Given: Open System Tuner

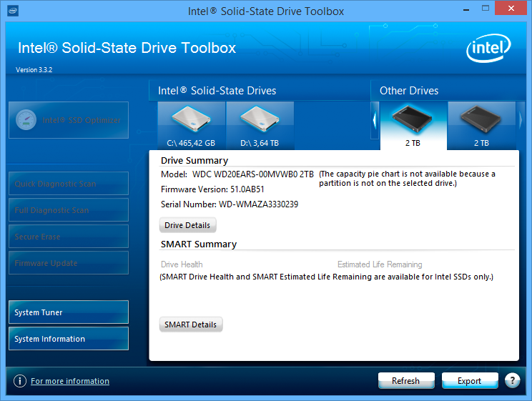Looking at the screenshot, I should [69, 312].
